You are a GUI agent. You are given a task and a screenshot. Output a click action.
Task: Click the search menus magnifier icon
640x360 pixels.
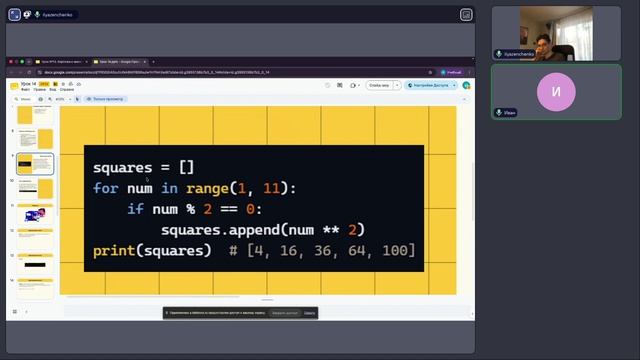click(16, 99)
